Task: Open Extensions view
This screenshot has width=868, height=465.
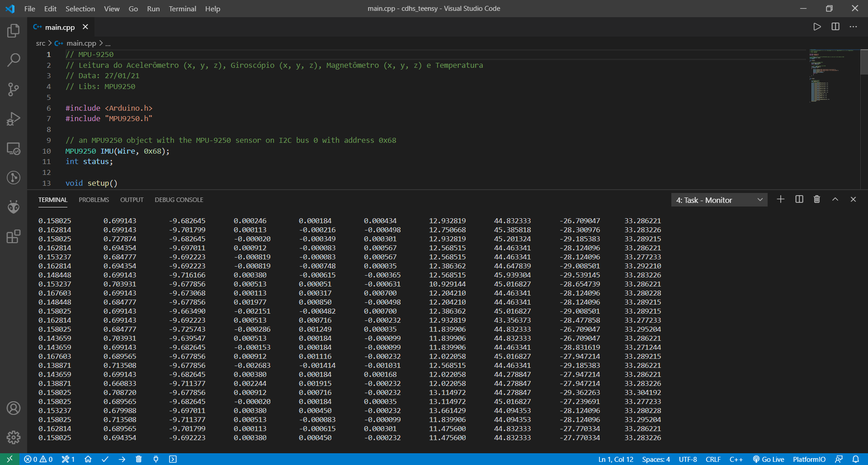Action: 14,236
